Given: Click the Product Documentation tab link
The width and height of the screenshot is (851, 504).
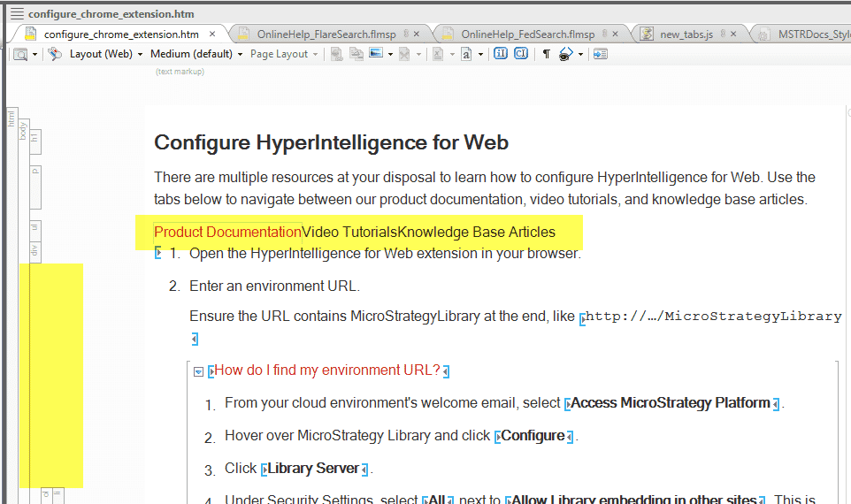Looking at the screenshot, I should [227, 233].
